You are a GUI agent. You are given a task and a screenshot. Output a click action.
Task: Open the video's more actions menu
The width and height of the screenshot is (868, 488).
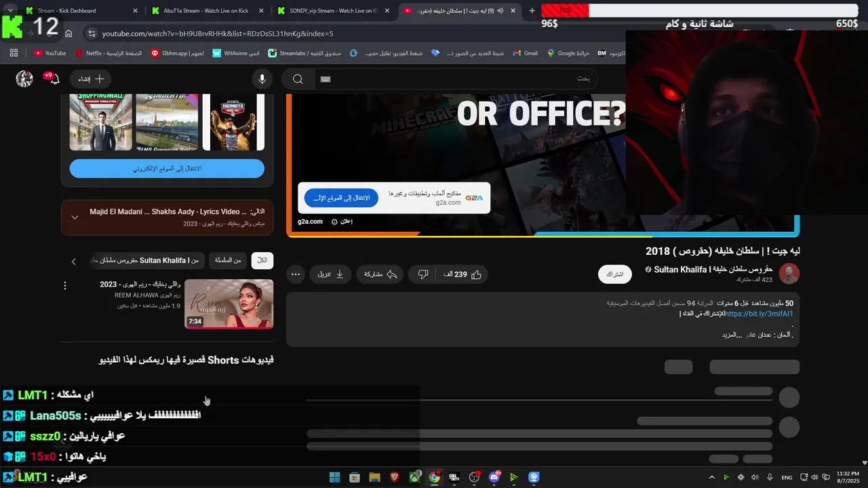click(x=295, y=274)
